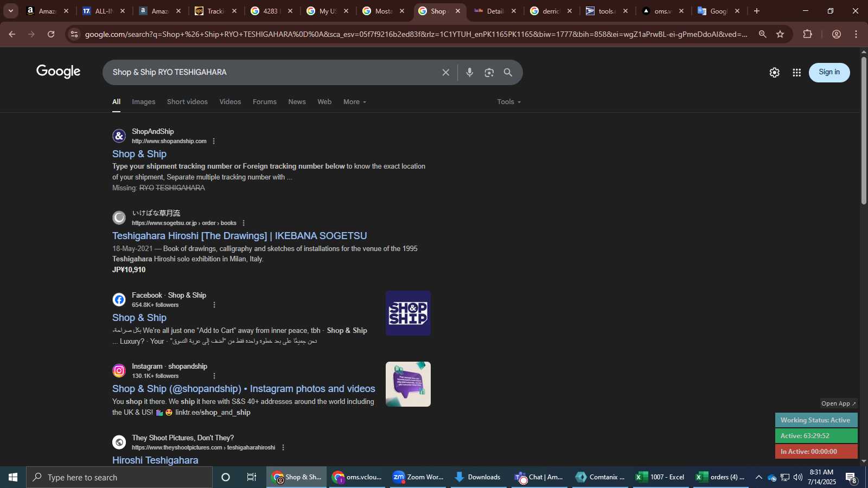Viewport: 868px width, 488px height.
Task: Open Teshigahara Hiroshi The Drawings link
Action: click(240, 236)
